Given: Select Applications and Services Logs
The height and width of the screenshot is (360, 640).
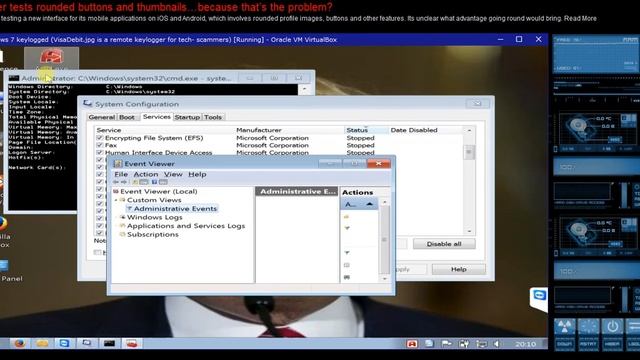Looking at the screenshot, I should (x=186, y=226).
